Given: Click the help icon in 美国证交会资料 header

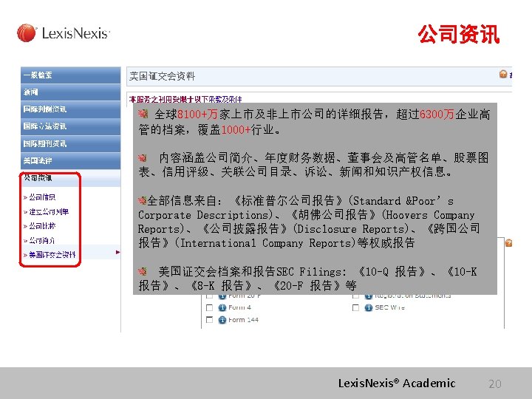Looking at the screenshot, I should point(503,74).
